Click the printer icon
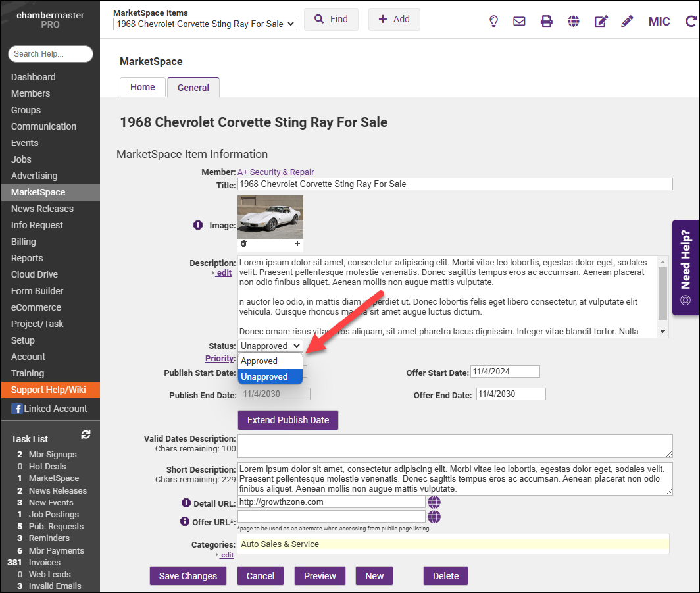The width and height of the screenshot is (700, 593). pos(546,21)
